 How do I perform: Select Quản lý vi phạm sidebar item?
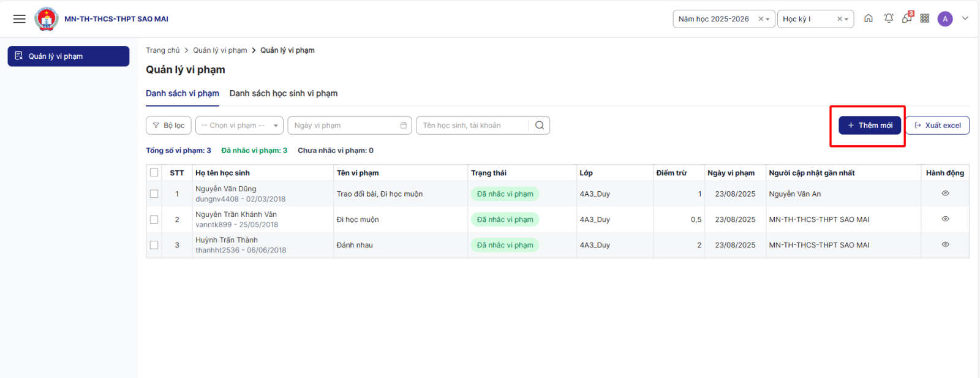pos(68,56)
